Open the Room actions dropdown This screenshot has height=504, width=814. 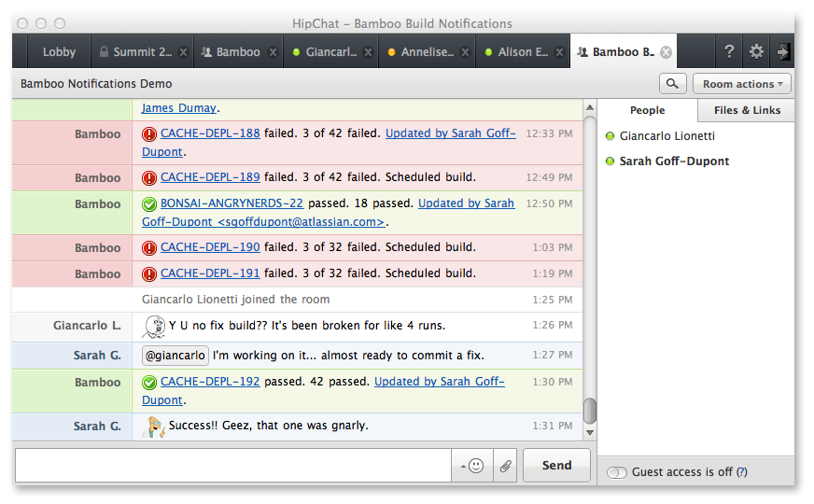click(x=742, y=84)
